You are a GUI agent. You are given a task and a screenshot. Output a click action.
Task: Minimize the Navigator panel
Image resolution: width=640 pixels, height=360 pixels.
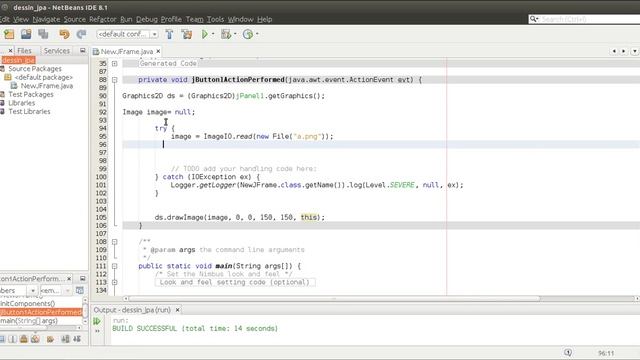coord(82,278)
